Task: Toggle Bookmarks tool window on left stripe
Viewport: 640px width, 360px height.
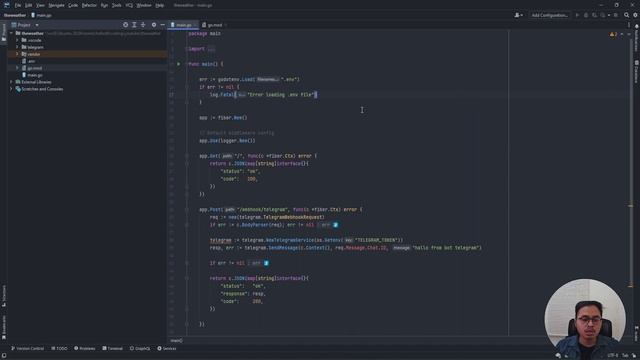Action: coord(4,328)
